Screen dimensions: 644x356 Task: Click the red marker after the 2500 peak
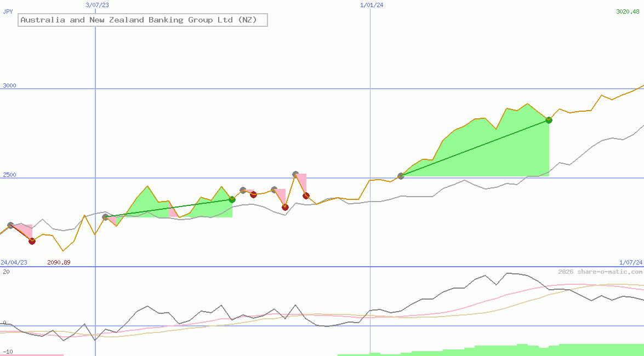click(306, 195)
